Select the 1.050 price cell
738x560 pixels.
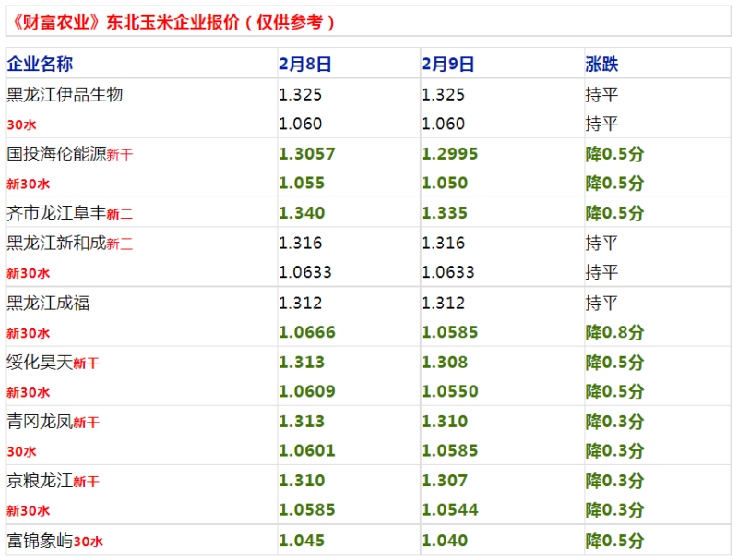click(x=445, y=183)
